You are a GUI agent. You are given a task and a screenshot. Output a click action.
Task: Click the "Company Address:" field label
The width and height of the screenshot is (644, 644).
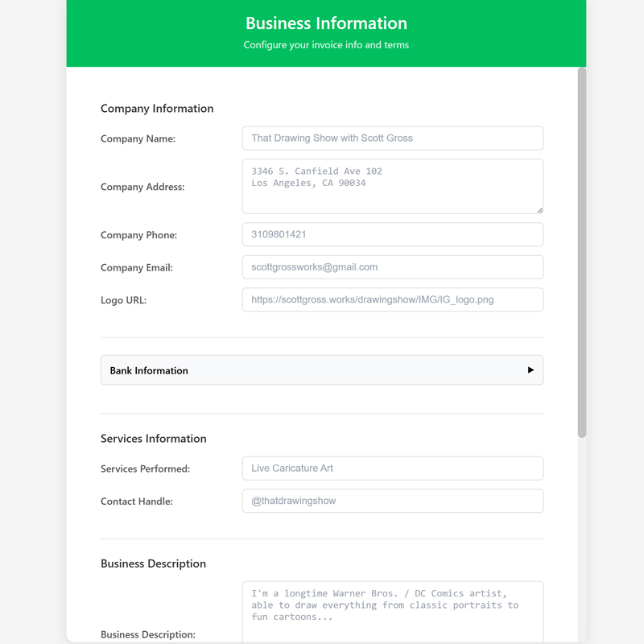pos(142,187)
